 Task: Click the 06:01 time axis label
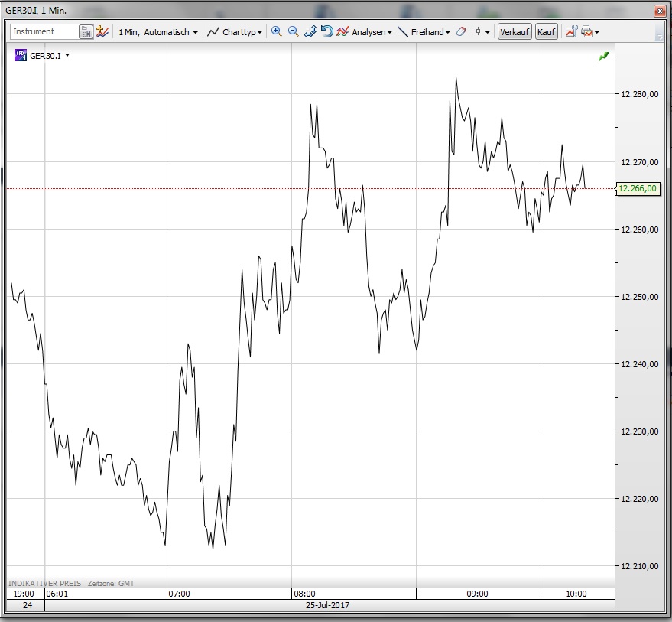(x=57, y=594)
